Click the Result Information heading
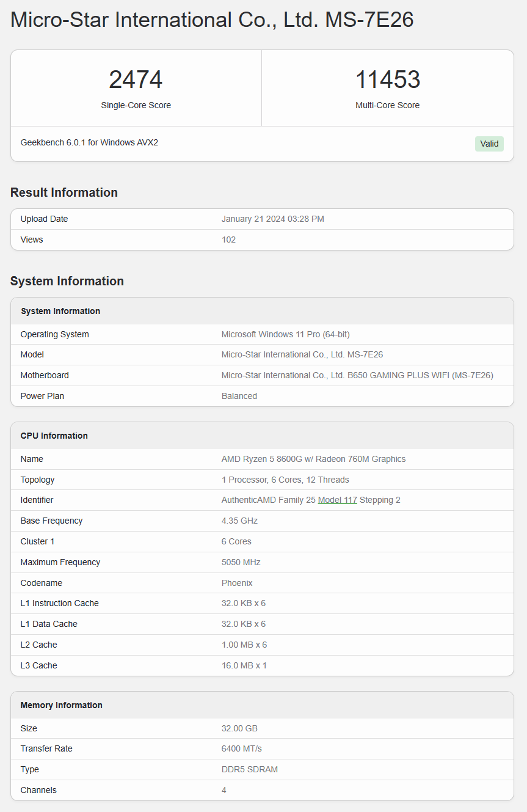This screenshot has width=527, height=812. pos(64,192)
